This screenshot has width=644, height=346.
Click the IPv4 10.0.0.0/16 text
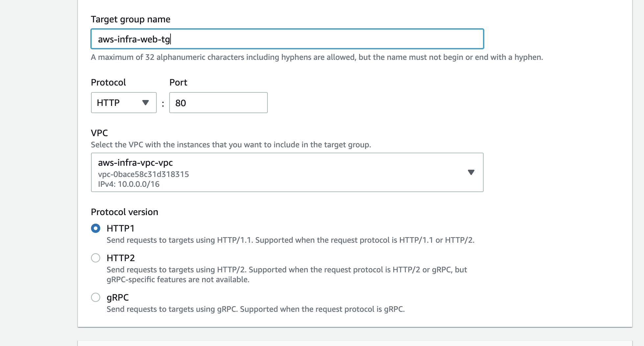(x=128, y=184)
